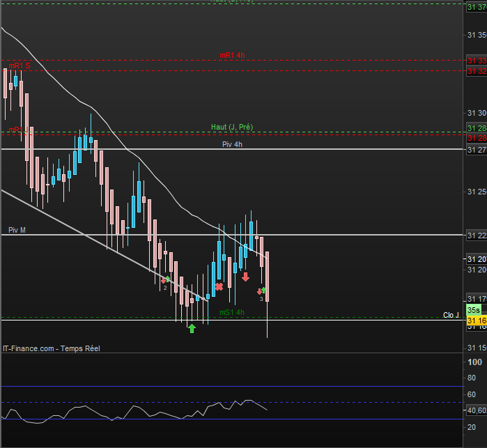
Task: Select the number '2' signal label
Action: click(165, 288)
